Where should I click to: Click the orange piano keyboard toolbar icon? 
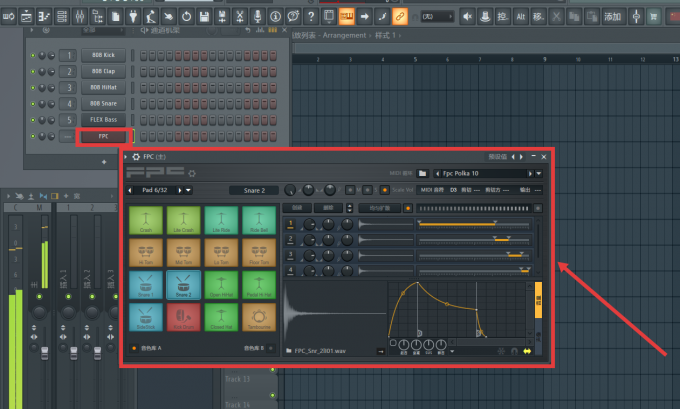[347, 17]
